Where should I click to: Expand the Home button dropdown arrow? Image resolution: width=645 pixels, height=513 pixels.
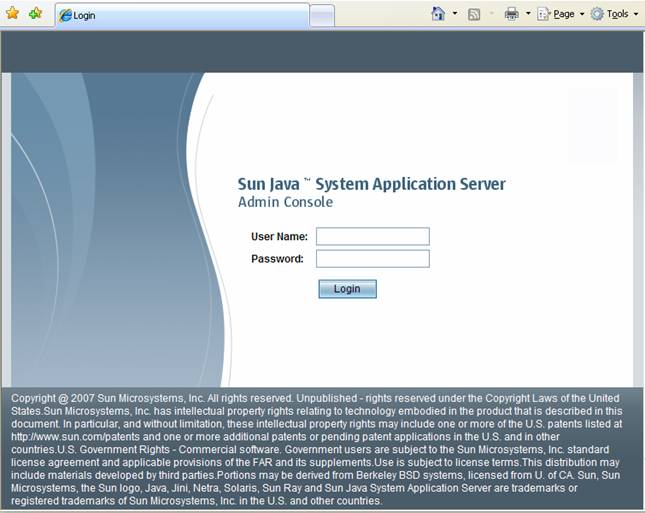455,14
